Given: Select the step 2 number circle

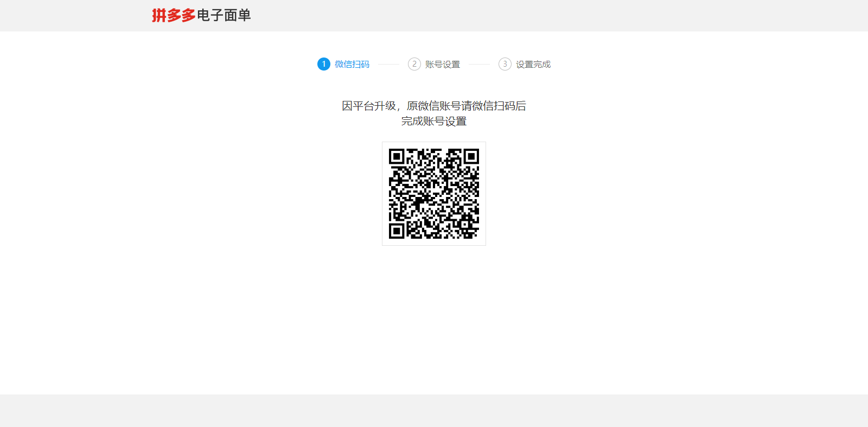Looking at the screenshot, I should pos(414,64).
